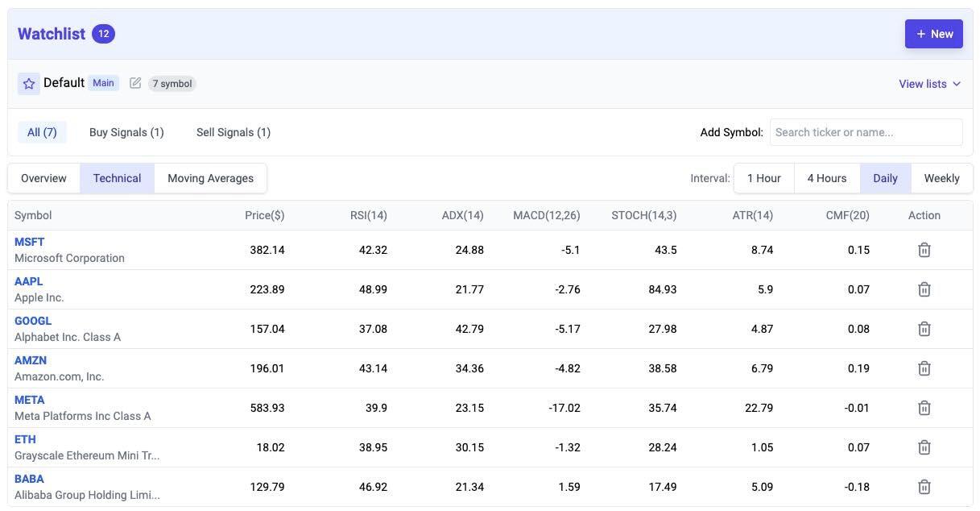Viewport: 980px width, 511px height.
Task: Click the Symbol column header
Action: pos(33,215)
